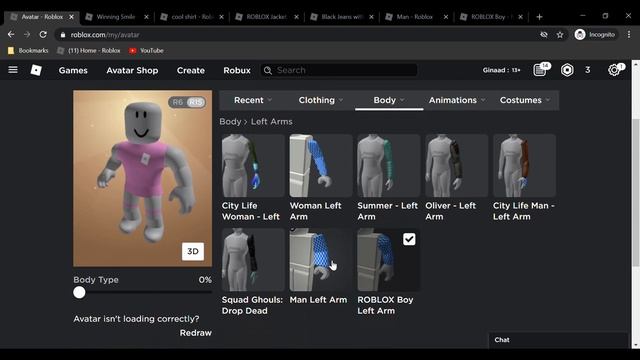The image size is (640, 360).
Task: Click the search magnifier icon
Action: tap(268, 71)
